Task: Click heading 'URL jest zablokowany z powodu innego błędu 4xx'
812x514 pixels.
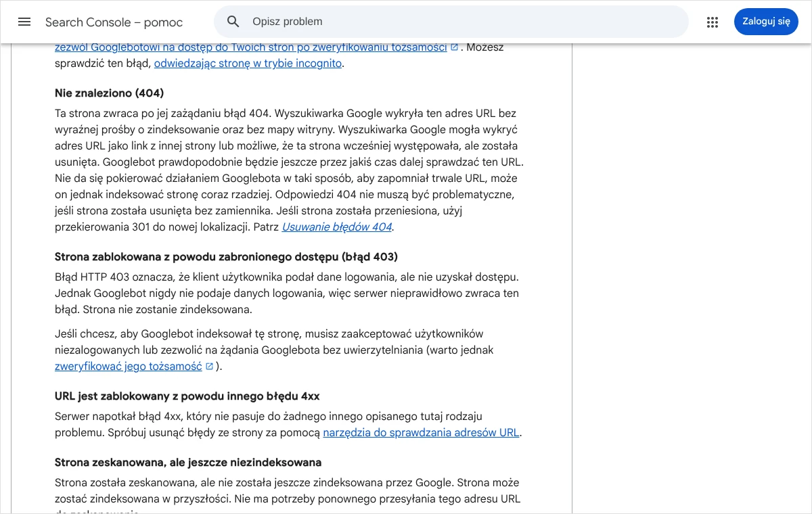Action: [187, 396]
